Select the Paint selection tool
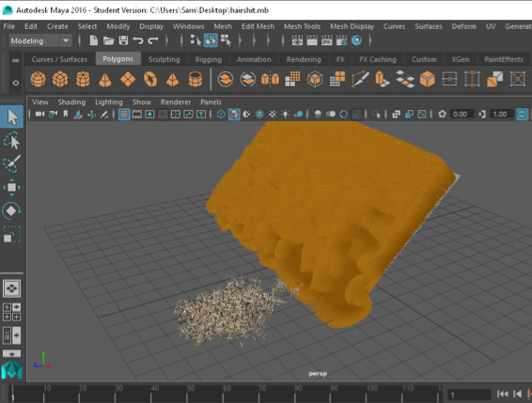532x403 pixels. point(11,163)
